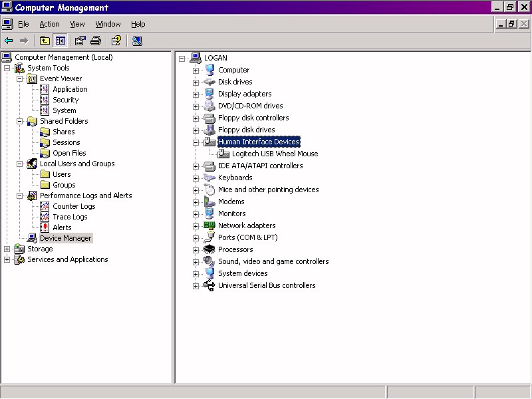Collapse the LOGAN root node
This screenshot has width=532, height=399.
click(x=182, y=59)
